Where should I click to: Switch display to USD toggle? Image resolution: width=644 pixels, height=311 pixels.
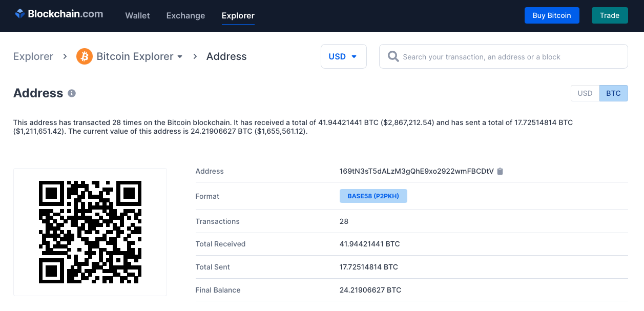coord(585,93)
